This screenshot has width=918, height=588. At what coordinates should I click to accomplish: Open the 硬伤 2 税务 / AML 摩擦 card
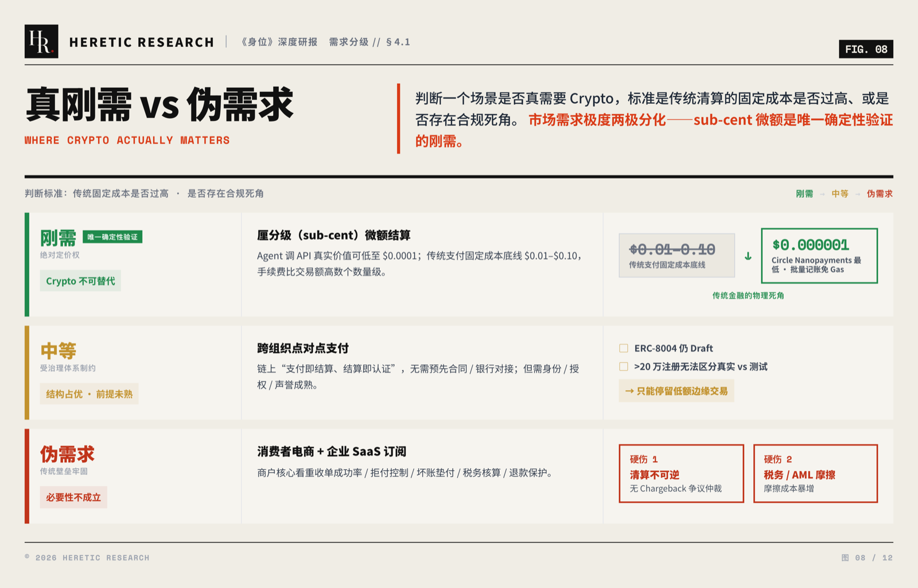(815, 473)
